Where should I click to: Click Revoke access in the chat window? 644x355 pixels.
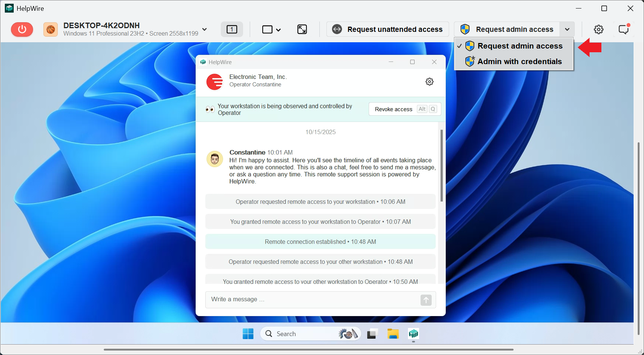pyautogui.click(x=394, y=109)
